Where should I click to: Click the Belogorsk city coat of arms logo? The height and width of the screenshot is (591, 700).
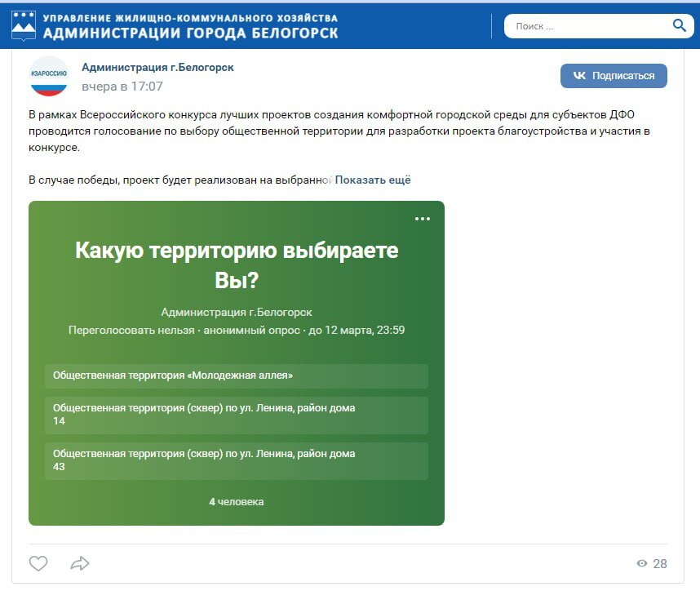[x=23, y=26]
